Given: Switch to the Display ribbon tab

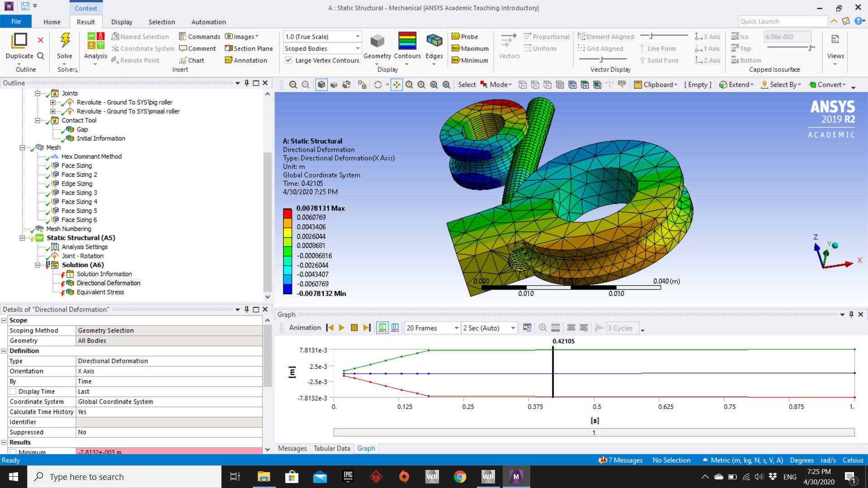Looking at the screenshot, I should pos(122,22).
